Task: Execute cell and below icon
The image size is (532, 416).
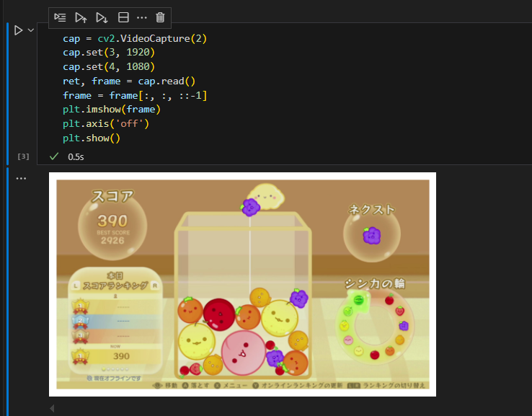Action: coord(102,17)
